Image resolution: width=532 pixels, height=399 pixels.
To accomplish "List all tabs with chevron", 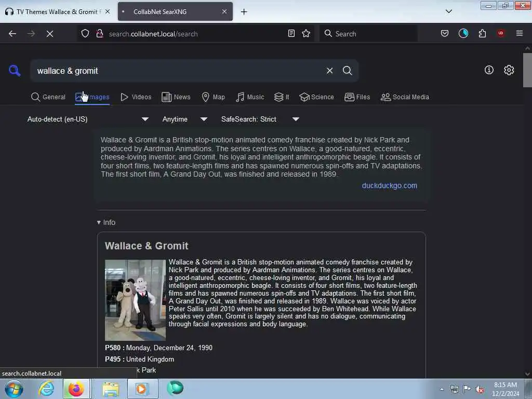I will 448,11.
